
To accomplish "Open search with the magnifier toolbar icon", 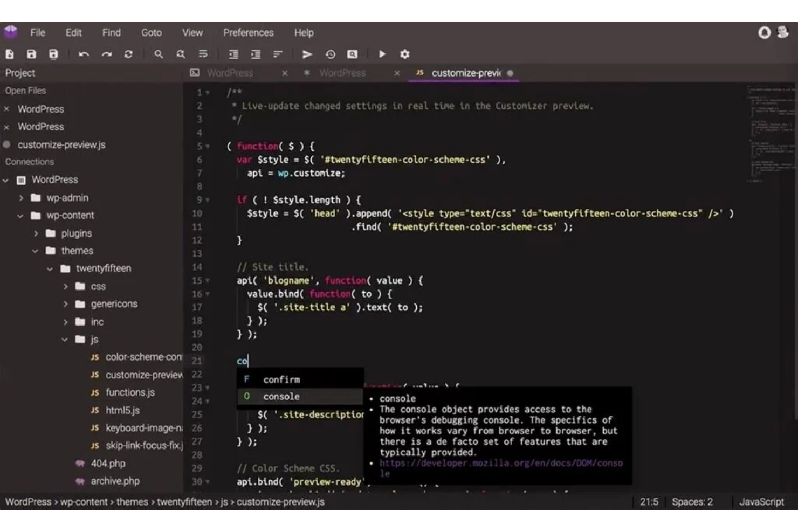I will (x=159, y=54).
